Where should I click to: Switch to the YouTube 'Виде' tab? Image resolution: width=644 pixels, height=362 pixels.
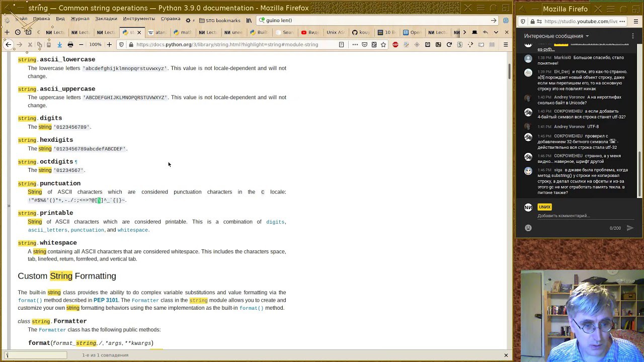click(310, 32)
